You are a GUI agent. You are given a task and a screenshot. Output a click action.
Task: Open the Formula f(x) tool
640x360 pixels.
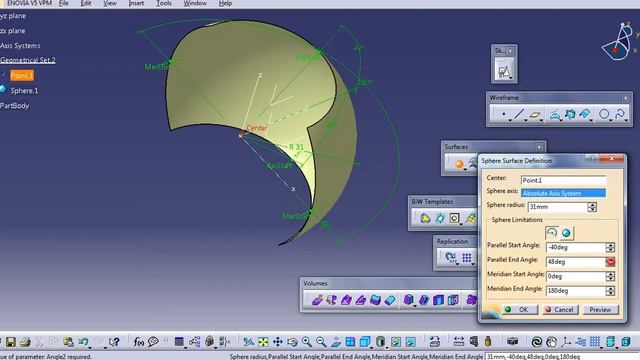[x=138, y=342]
